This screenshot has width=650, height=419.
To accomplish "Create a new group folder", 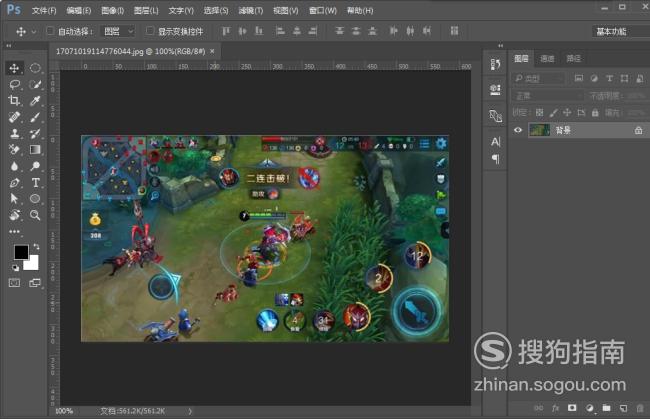I will [606, 408].
